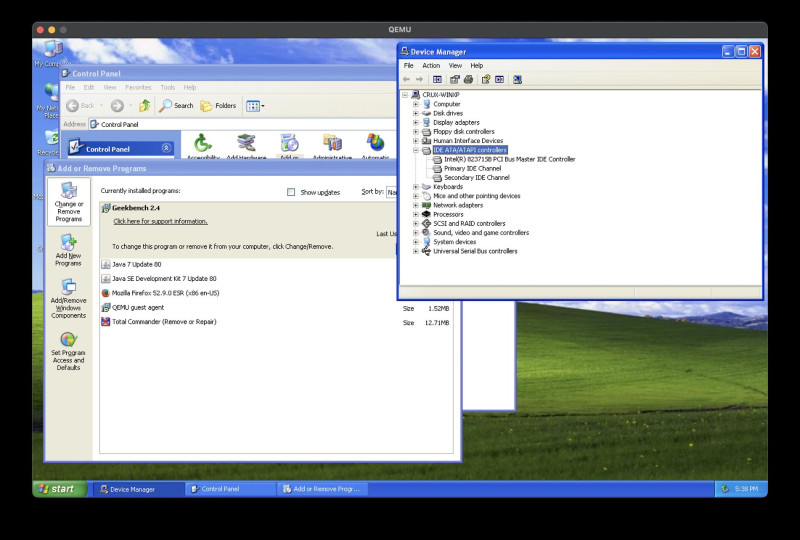Open Device Manager Help menu
Screen dimensions: 800x540
pyautogui.click(x=477, y=66)
